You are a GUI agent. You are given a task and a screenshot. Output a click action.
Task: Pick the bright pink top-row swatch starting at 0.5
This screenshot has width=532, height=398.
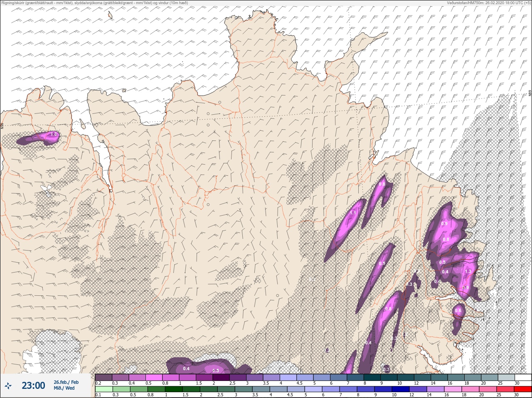point(154,377)
